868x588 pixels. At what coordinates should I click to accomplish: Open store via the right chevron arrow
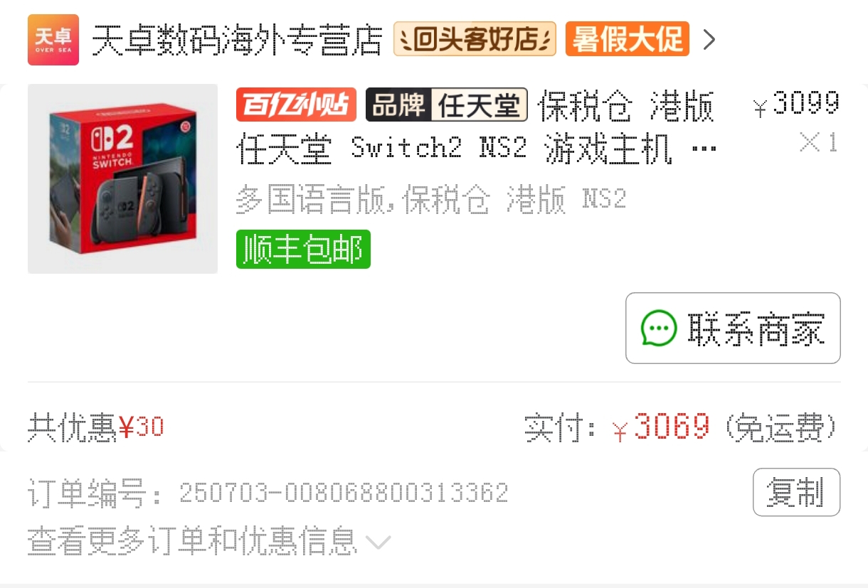click(709, 40)
